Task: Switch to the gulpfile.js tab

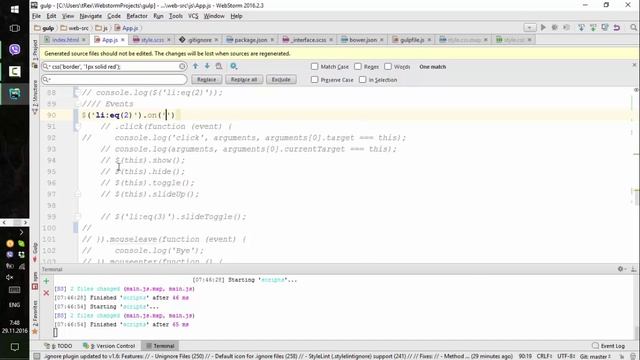Action: (x=412, y=40)
